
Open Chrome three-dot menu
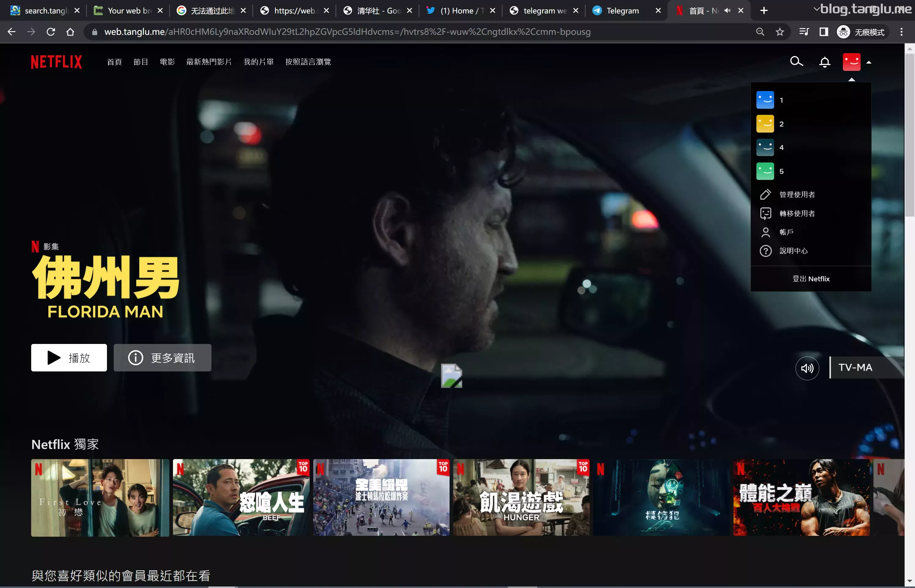901,32
